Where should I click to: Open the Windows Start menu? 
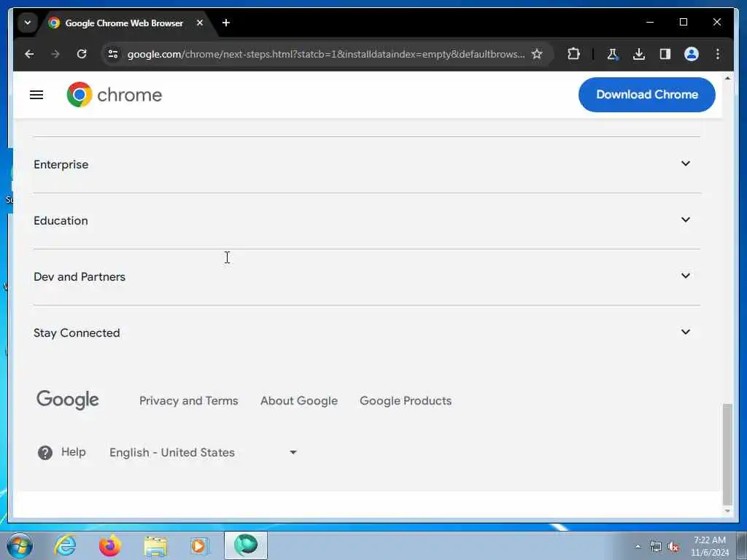coord(20,545)
